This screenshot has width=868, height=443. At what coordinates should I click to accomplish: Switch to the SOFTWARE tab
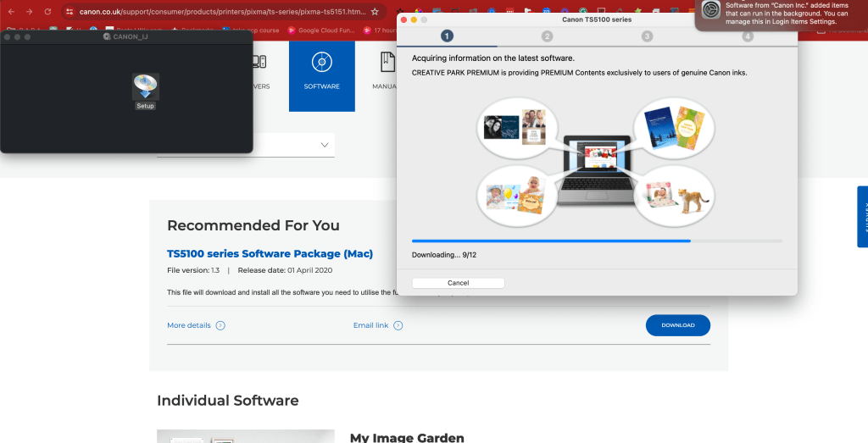click(321, 75)
